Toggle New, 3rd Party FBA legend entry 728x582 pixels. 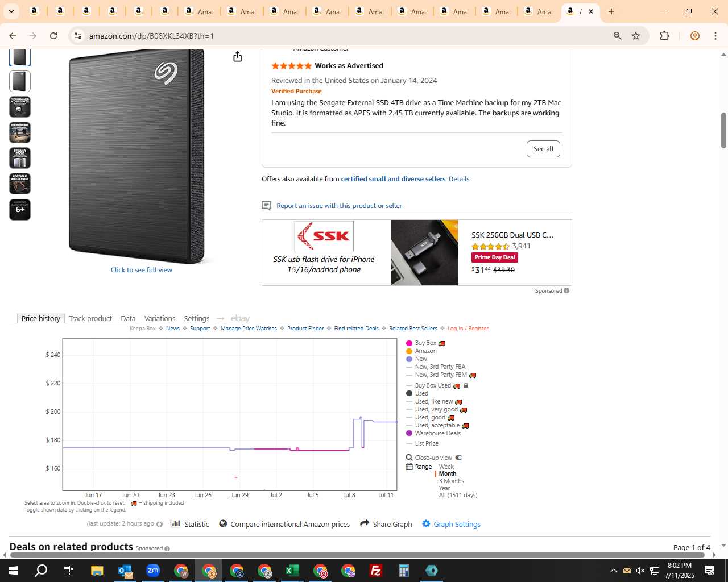pos(436,367)
